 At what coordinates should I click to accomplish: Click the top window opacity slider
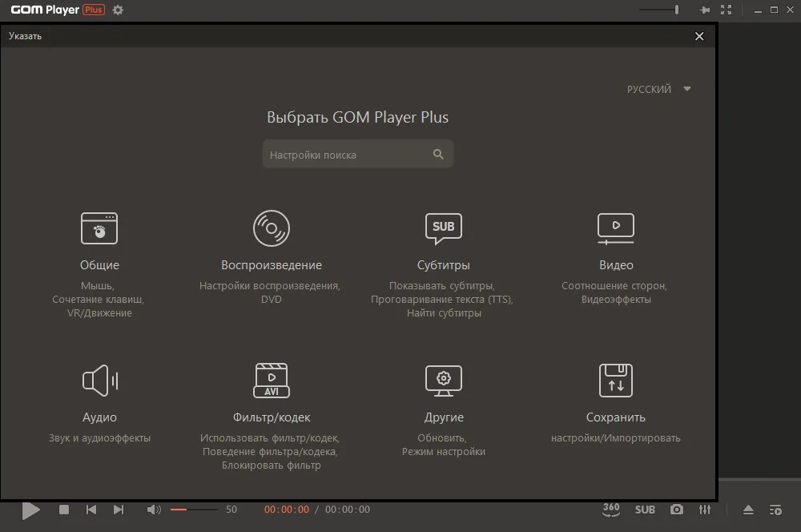point(659,10)
